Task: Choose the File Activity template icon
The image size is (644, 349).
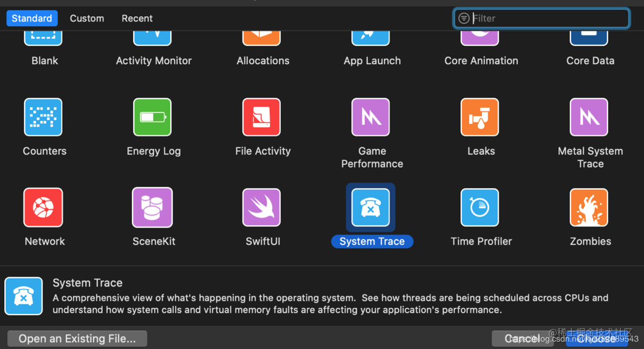Action: pos(261,117)
